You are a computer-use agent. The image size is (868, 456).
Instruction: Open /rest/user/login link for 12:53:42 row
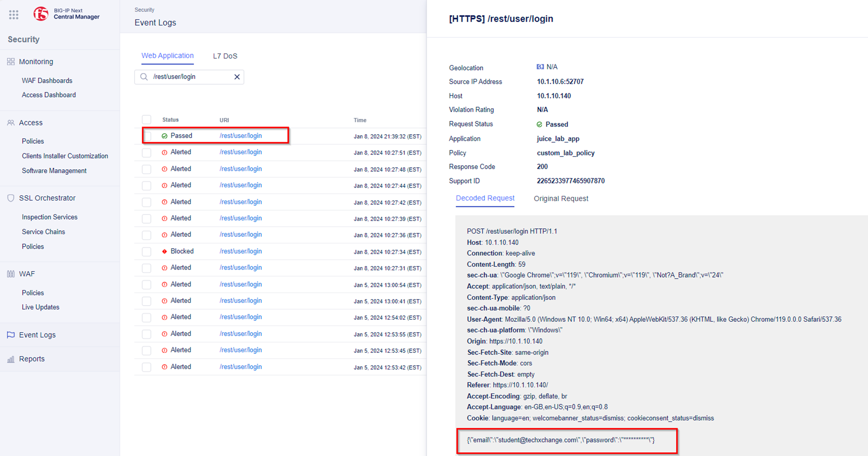click(241, 367)
